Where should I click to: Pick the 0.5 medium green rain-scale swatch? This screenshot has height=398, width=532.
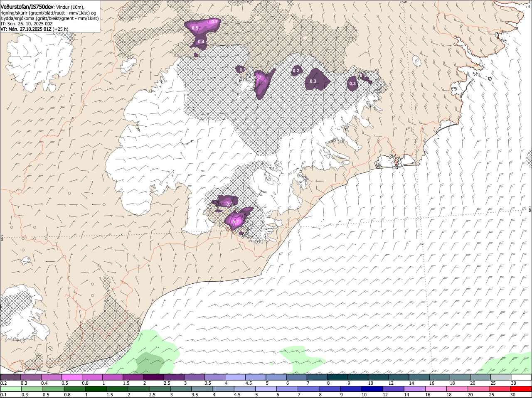click(53, 389)
